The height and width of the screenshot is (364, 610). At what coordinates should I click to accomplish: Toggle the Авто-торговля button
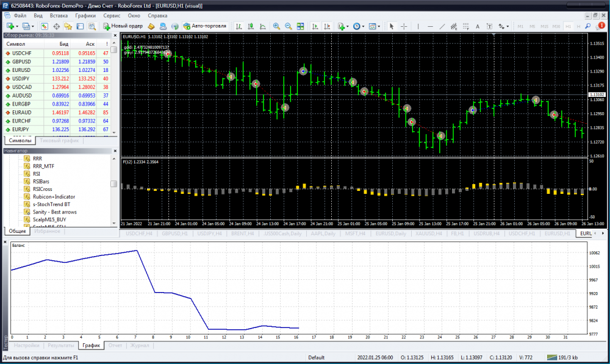tap(204, 26)
